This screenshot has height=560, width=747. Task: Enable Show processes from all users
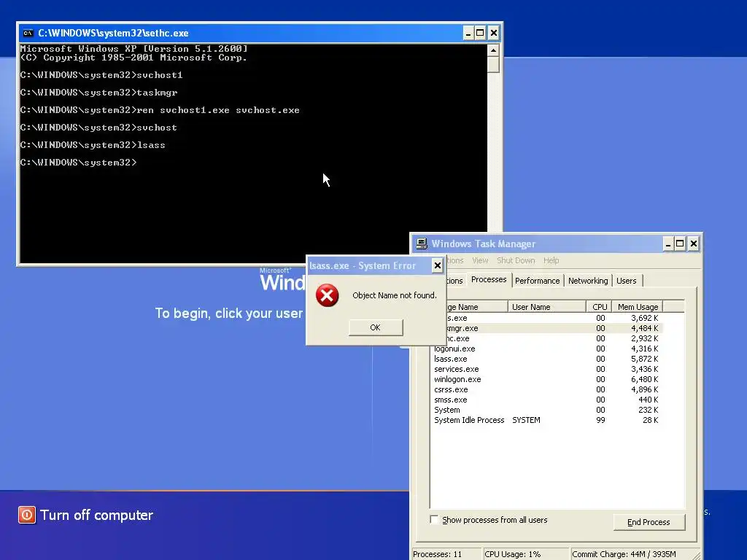(434, 519)
